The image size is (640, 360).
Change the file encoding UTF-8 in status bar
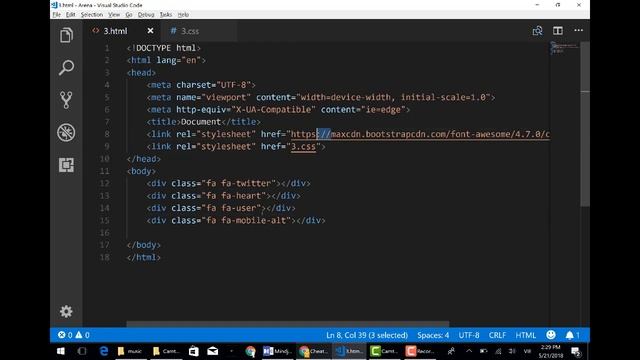click(x=469, y=335)
